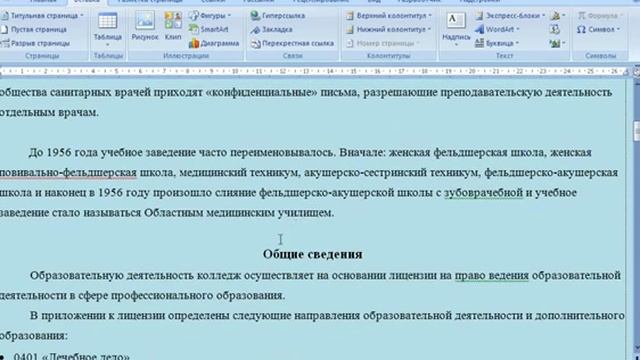
Task: Open the Буквица drop cap menu
Action: point(497,43)
